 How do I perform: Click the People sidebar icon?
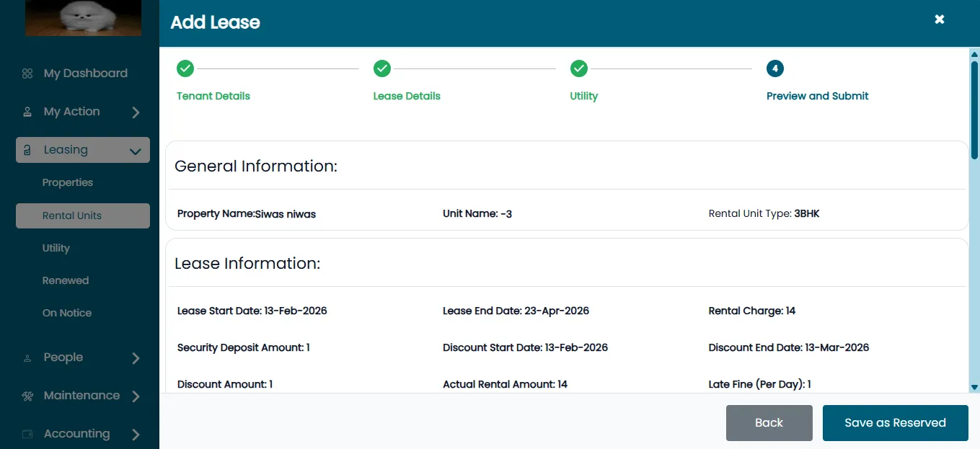point(27,357)
